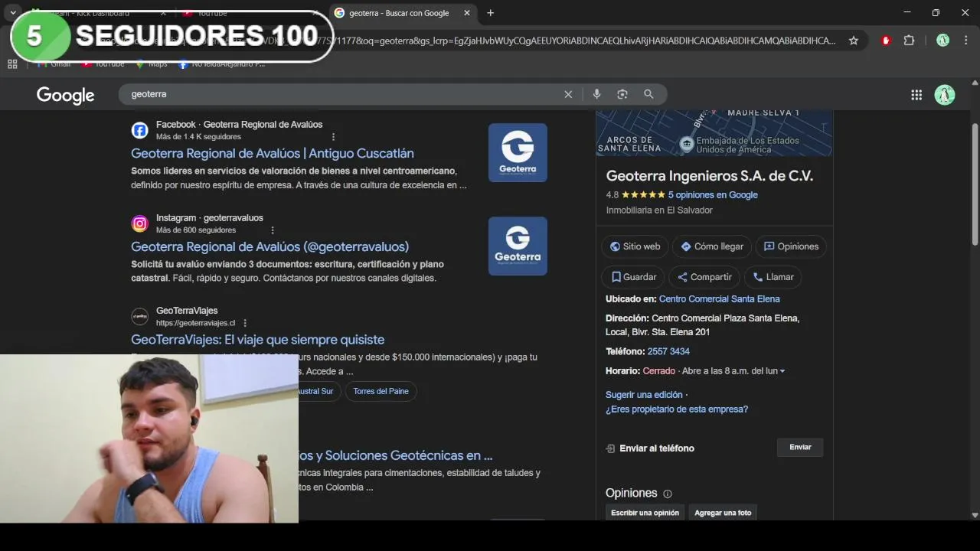Open Google Lens image search icon
Viewport: 980px width, 551px height.
coord(622,94)
